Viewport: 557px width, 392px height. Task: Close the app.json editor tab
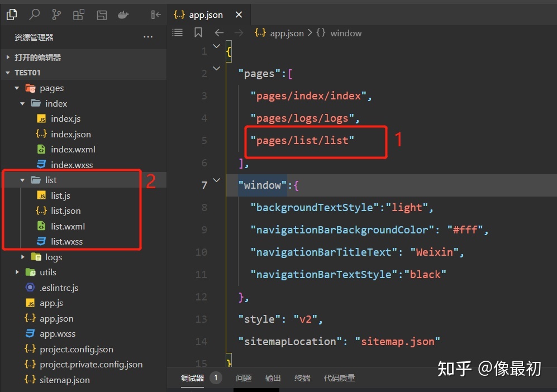[x=239, y=15]
